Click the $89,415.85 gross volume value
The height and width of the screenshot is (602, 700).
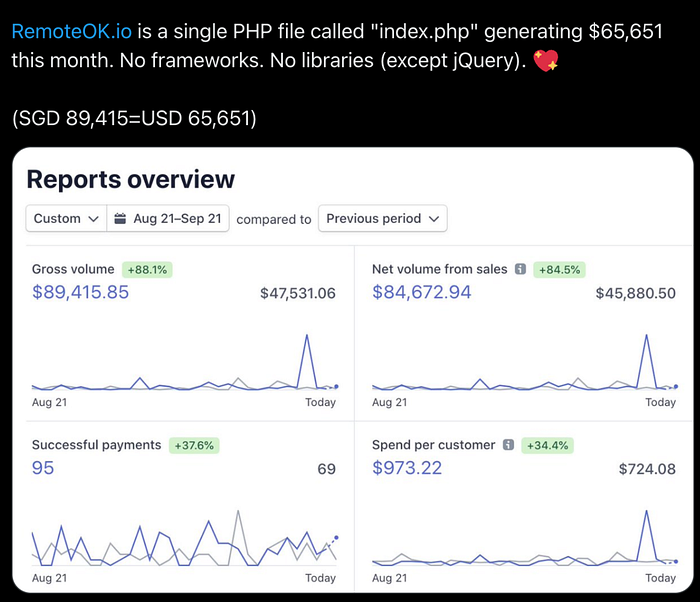(x=80, y=292)
